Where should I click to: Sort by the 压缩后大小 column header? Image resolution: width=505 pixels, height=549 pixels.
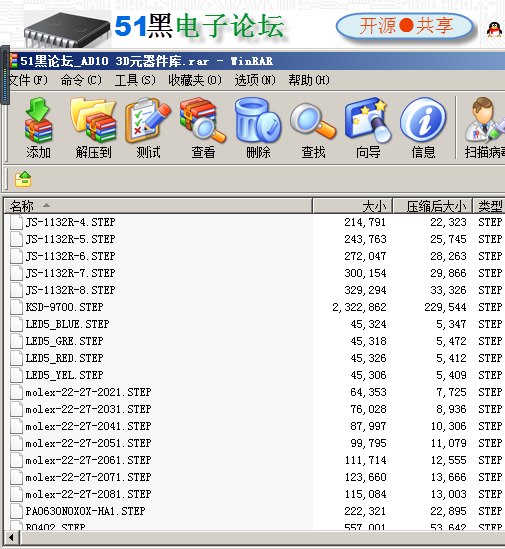tap(433, 206)
